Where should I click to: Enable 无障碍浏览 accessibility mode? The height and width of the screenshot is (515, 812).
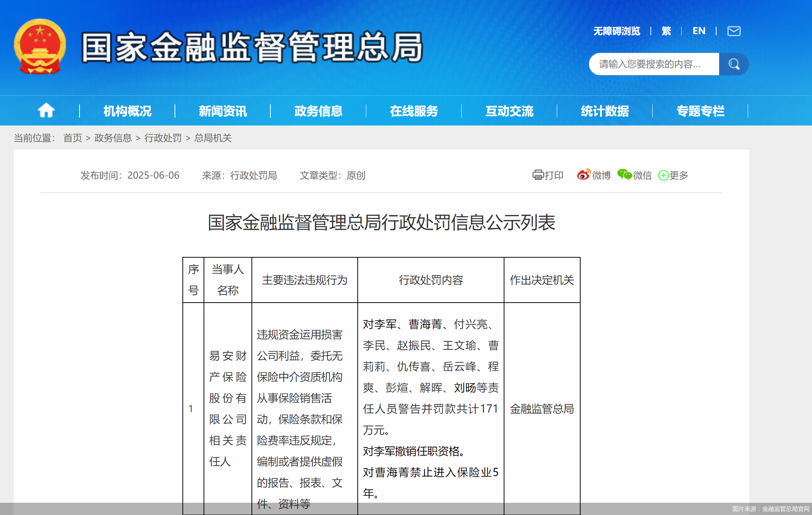tap(617, 31)
